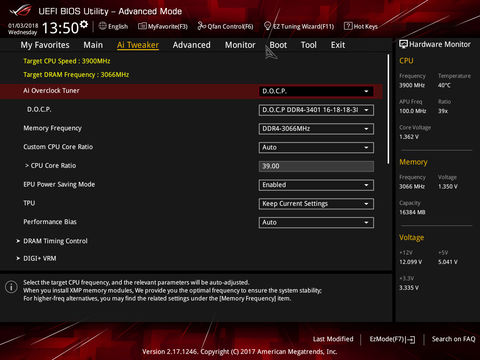480x360 pixels.
Task: Show the Hot Keys question icon
Action: point(348,26)
